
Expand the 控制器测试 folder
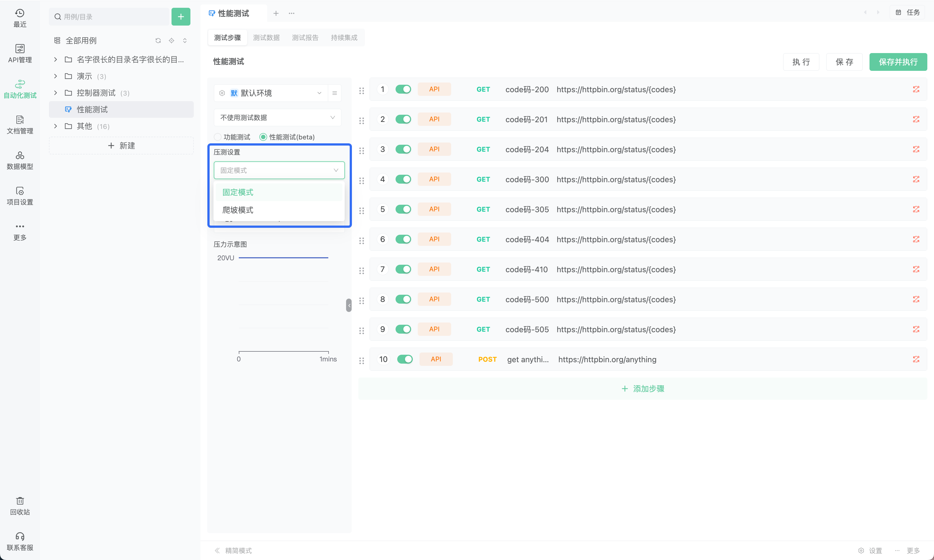[56, 93]
